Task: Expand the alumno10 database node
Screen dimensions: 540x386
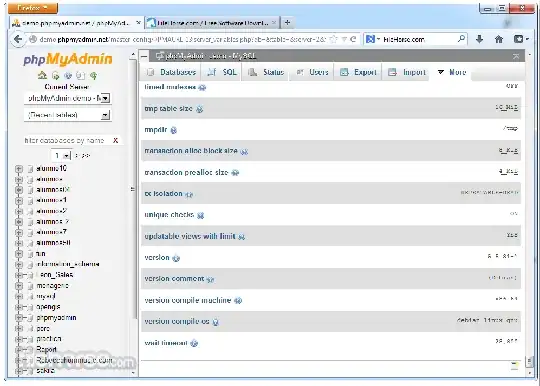Action: pos(19,169)
